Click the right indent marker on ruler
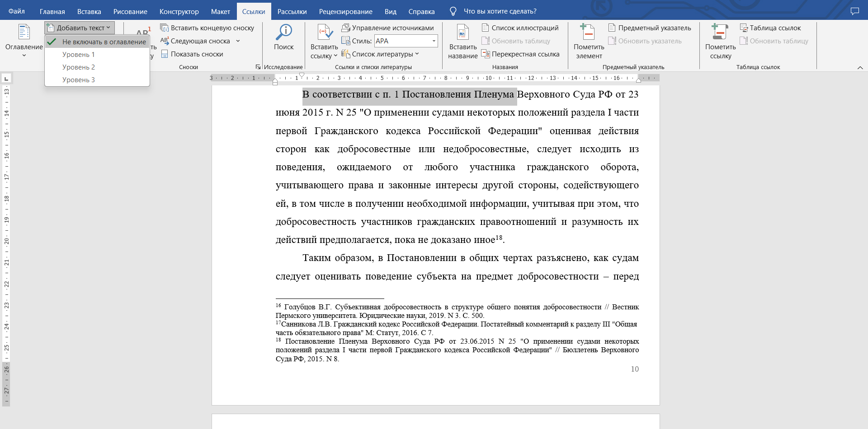This screenshot has width=868, height=429. click(638, 80)
